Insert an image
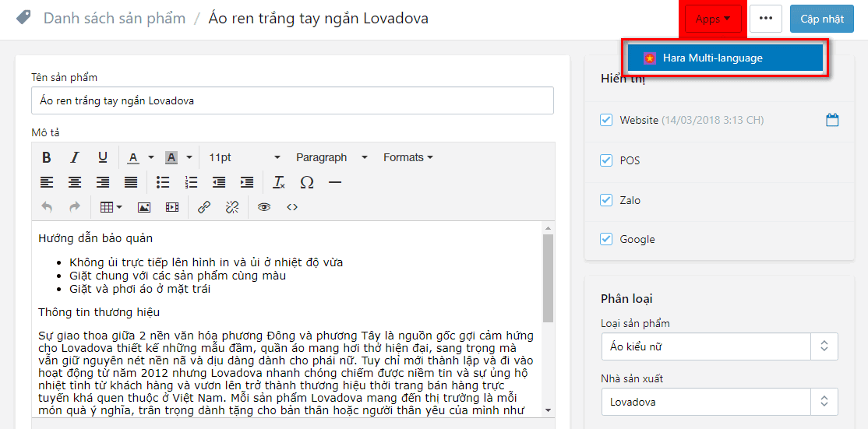This screenshot has width=868, height=429. [144, 207]
